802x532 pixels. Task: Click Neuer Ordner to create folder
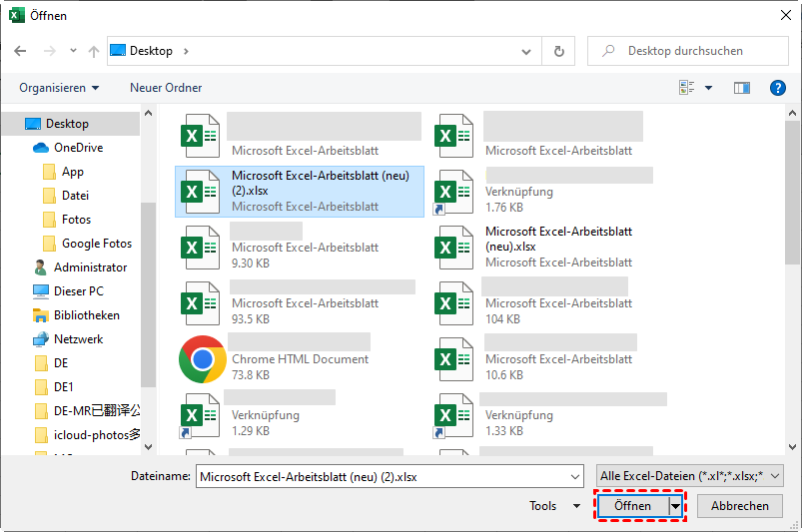[x=166, y=88]
